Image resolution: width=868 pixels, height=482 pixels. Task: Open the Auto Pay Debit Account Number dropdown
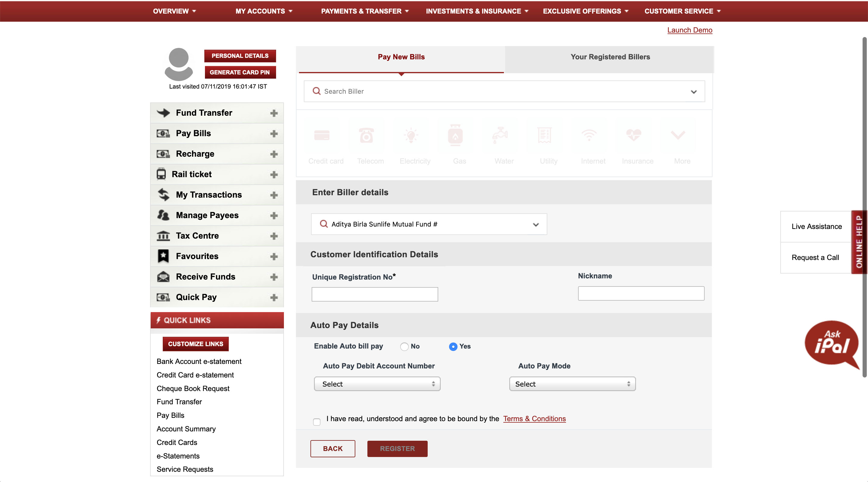pyautogui.click(x=377, y=384)
